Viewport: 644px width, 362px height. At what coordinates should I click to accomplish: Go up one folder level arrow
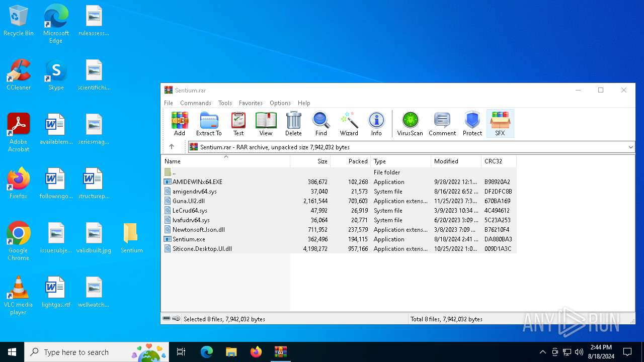172,147
